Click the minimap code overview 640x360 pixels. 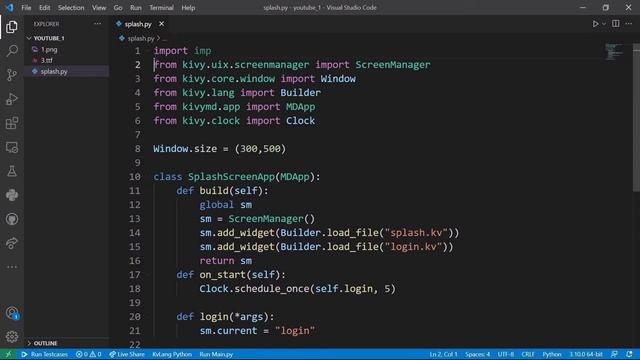pos(613,52)
